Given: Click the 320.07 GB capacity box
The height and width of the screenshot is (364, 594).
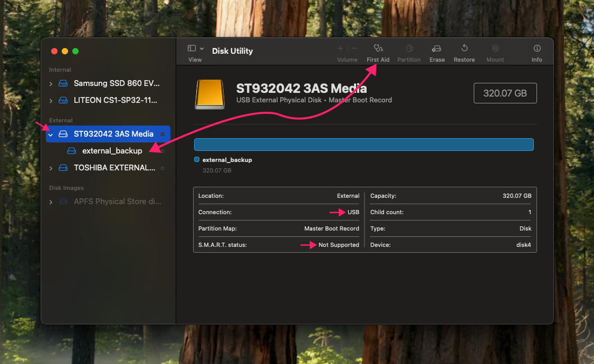Looking at the screenshot, I should [505, 93].
